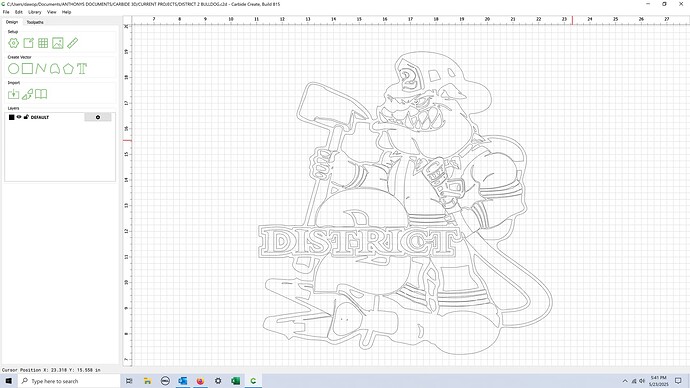Image resolution: width=690 pixels, height=388 pixels.
Task: Click the background image icon in Setup
Action: (x=58, y=43)
